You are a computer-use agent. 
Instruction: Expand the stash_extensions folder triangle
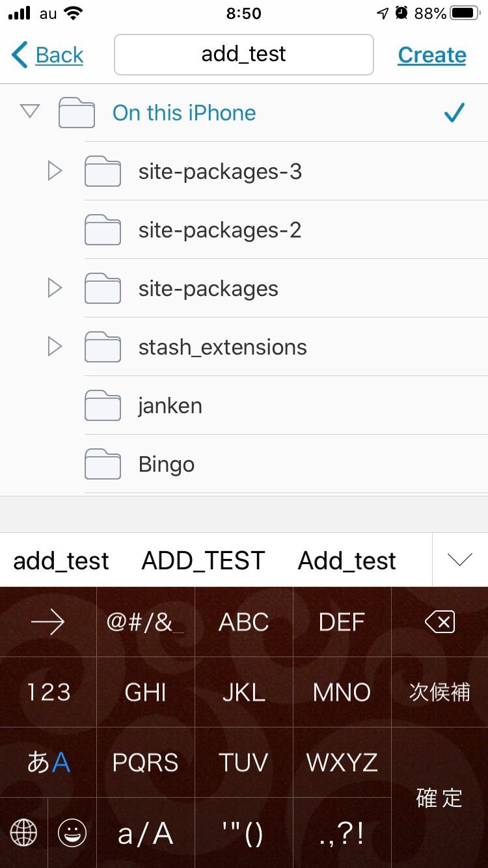[55, 347]
